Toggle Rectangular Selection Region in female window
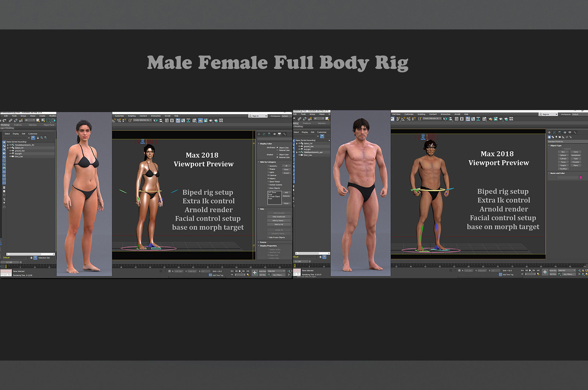Image resolution: width=588 pixels, height=390 pixels. [x=49, y=120]
